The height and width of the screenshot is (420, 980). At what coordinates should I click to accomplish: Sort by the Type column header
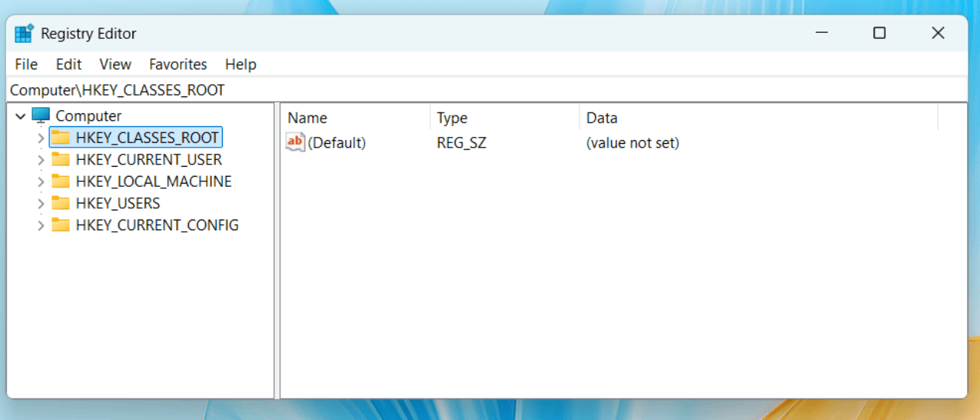click(505, 118)
